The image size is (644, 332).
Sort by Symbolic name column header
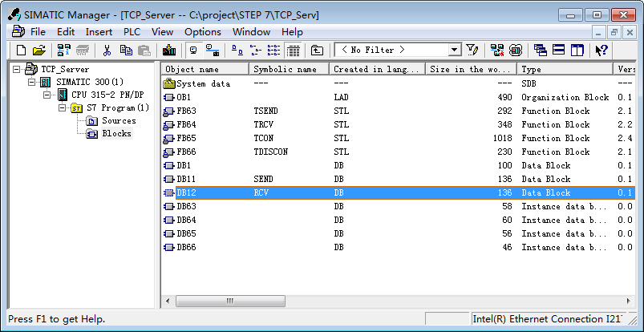(290, 69)
